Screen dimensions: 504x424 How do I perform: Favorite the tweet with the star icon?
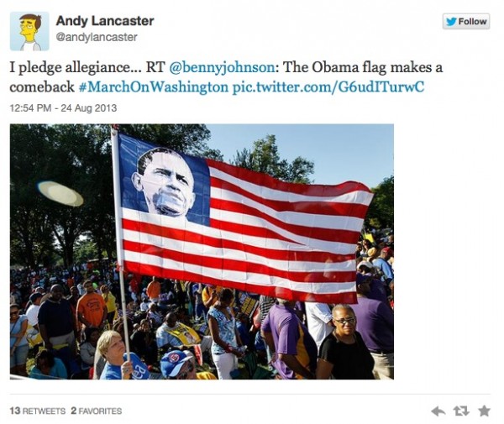(484, 411)
